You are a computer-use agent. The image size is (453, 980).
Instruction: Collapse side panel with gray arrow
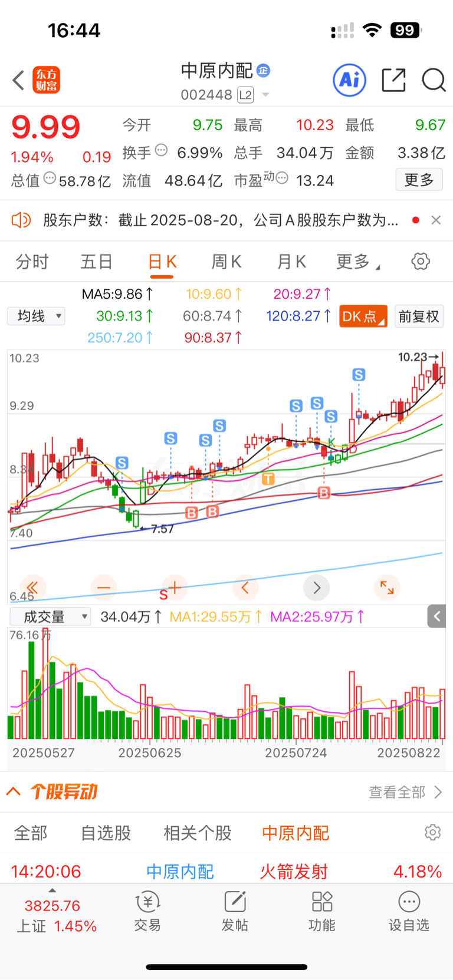coord(436,616)
